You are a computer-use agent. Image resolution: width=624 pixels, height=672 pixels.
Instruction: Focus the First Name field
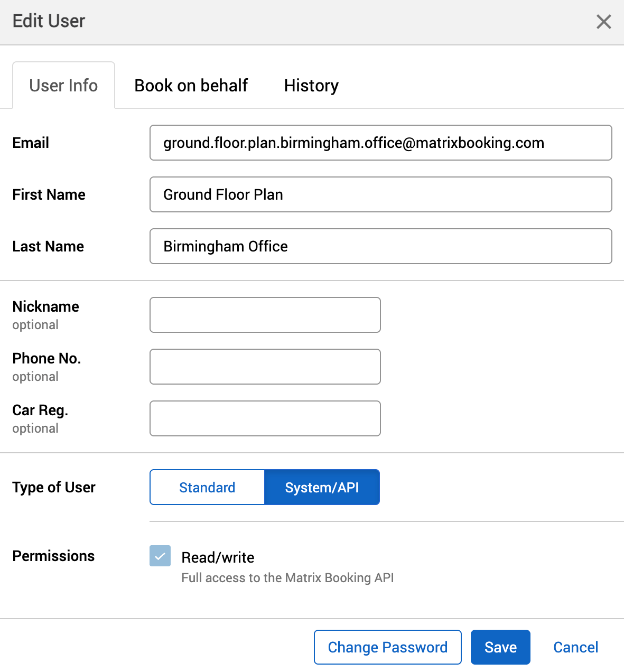click(381, 194)
